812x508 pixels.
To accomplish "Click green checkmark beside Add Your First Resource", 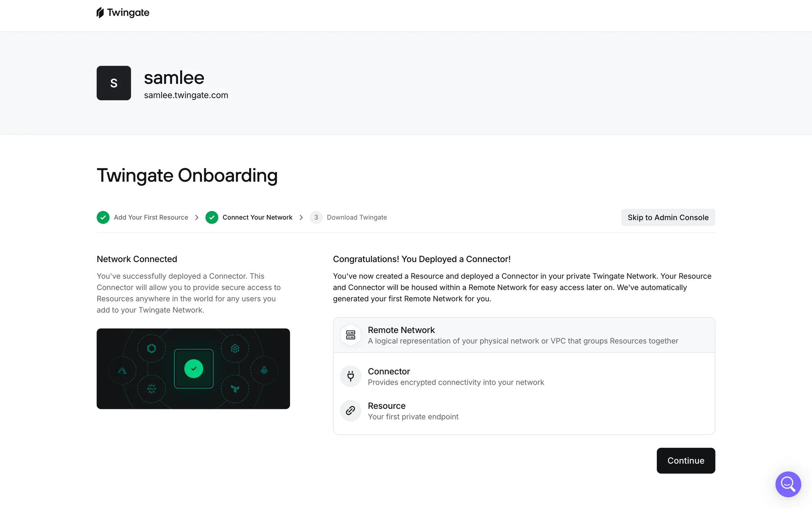I will 103,217.
